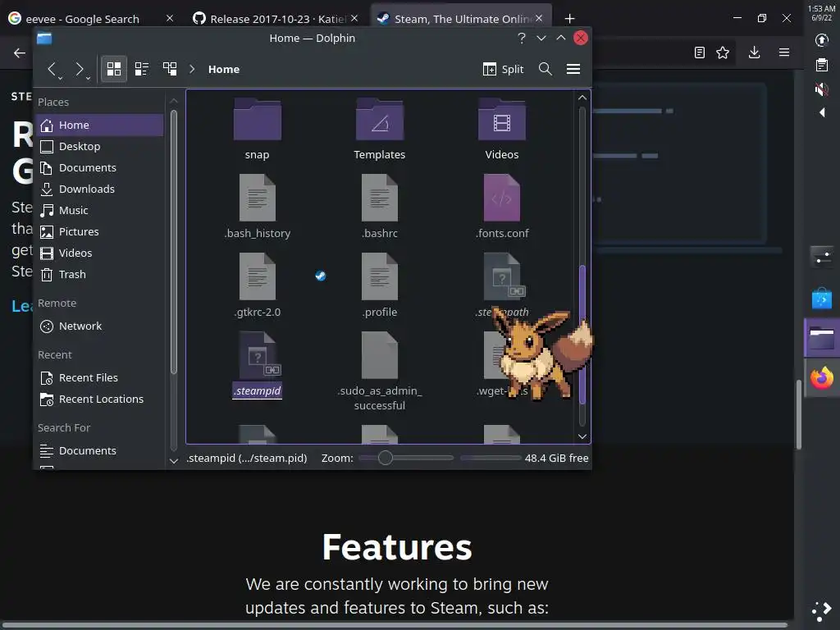Close the eevee Google Search tab

pyautogui.click(x=170, y=18)
